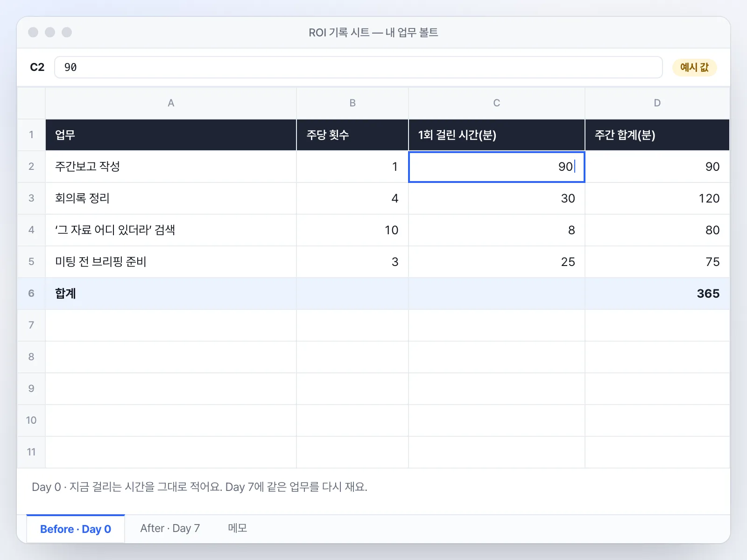This screenshot has width=747, height=560.
Task: Select weekly count cell for 미팅 전 브리핑 준비
Action: tap(352, 262)
